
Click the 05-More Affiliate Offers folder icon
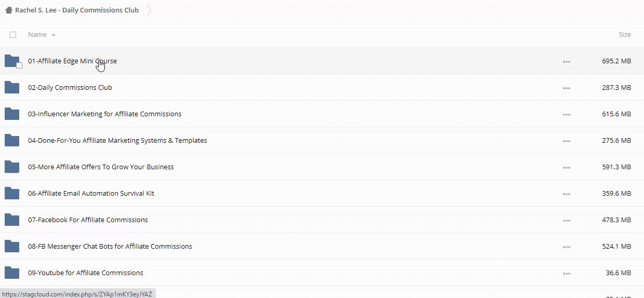pos(11,167)
